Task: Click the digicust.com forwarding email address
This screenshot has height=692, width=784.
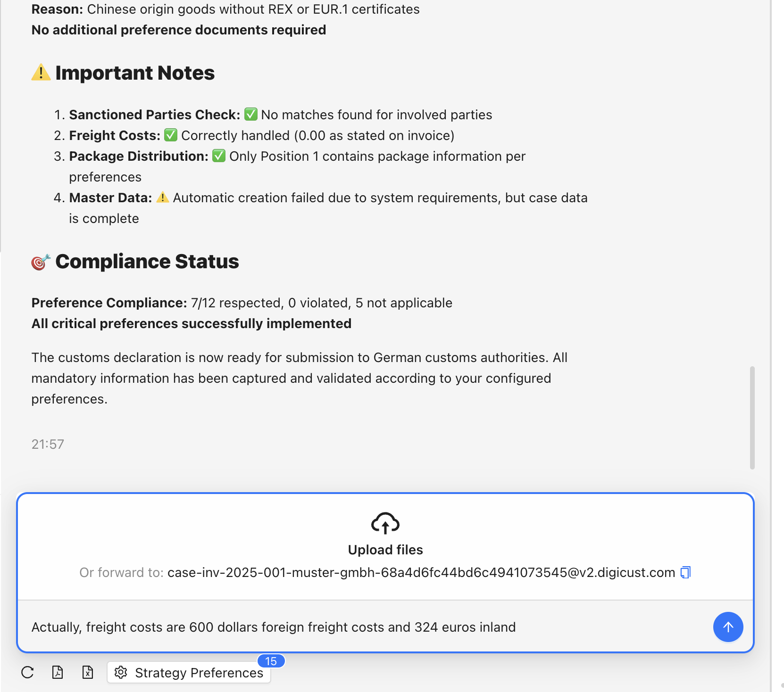Action: [421, 572]
